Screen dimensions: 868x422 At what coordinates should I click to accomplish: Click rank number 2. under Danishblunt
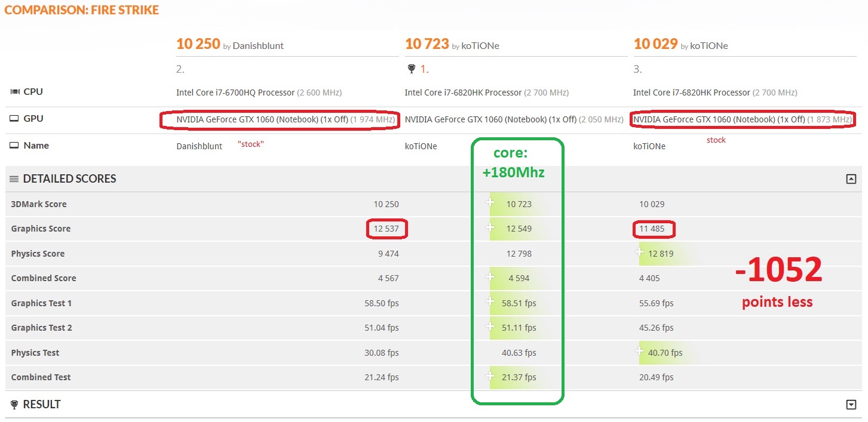180,69
